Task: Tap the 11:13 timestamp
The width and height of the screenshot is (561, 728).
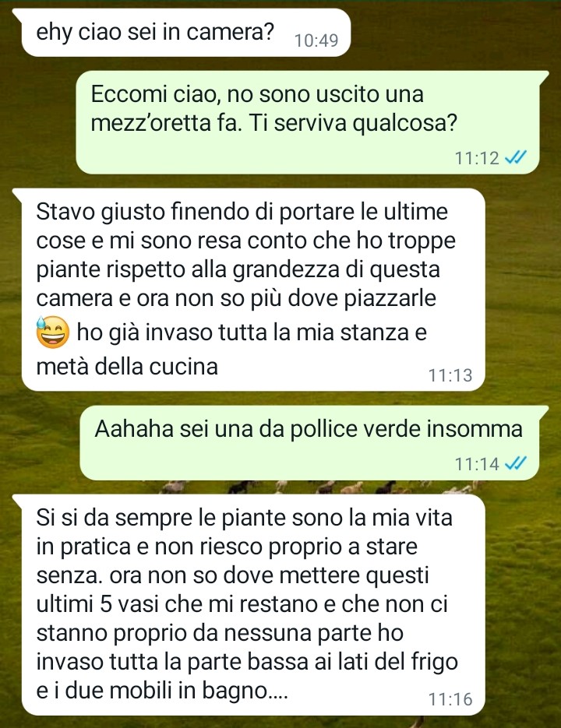Action: pyautogui.click(x=450, y=375)
